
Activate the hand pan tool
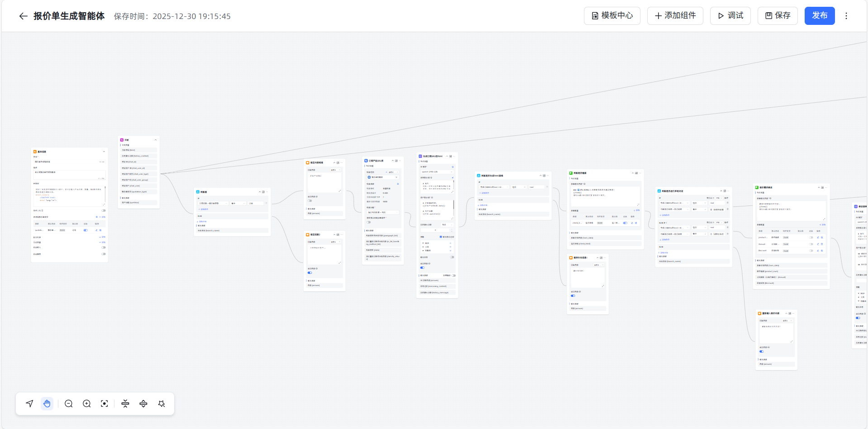(47, 404)
